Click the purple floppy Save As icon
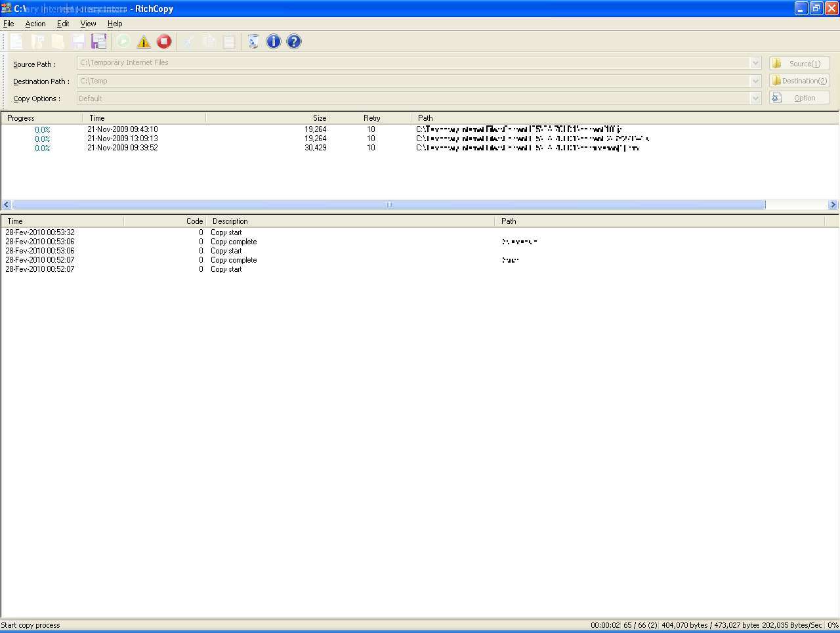 coord(98,42)
